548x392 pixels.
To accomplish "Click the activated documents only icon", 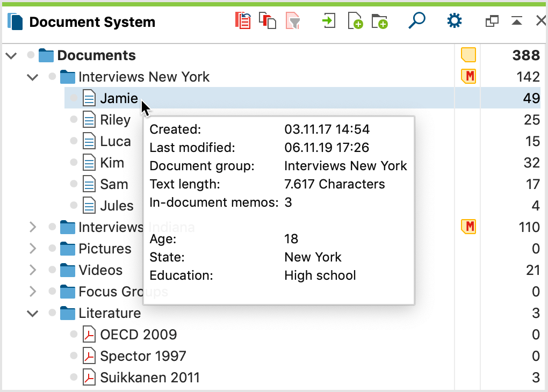I will [x=268, y=20].
